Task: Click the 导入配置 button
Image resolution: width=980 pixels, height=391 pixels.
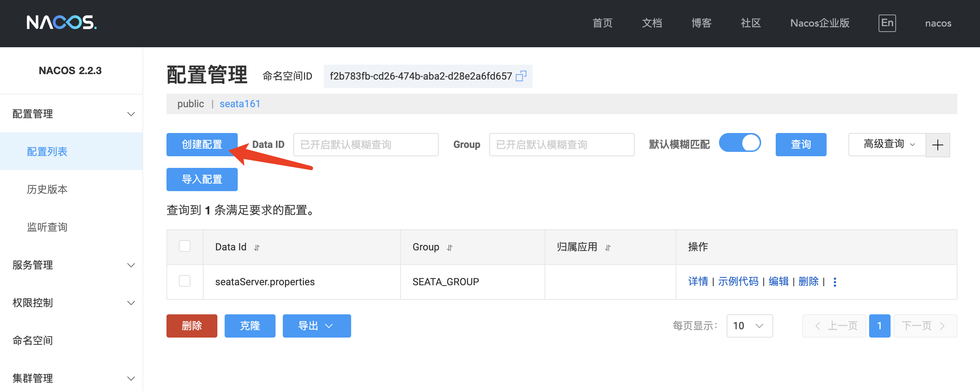Action: 202,179
